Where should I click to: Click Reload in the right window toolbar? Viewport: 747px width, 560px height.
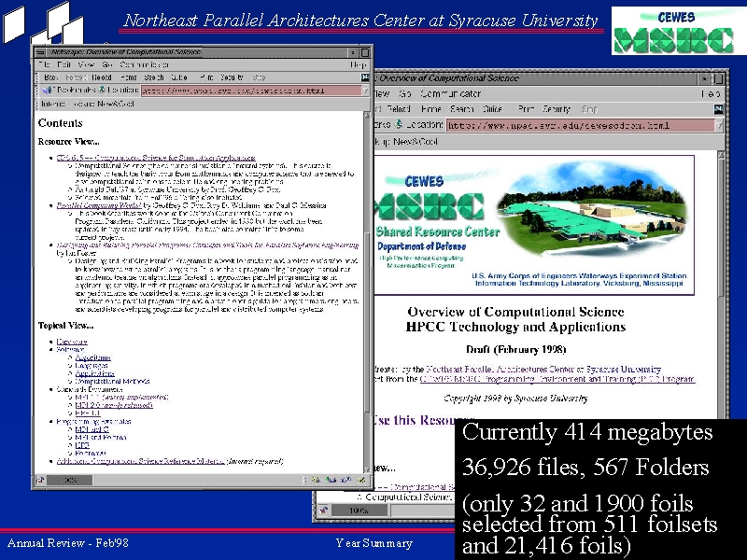[399, 109]
